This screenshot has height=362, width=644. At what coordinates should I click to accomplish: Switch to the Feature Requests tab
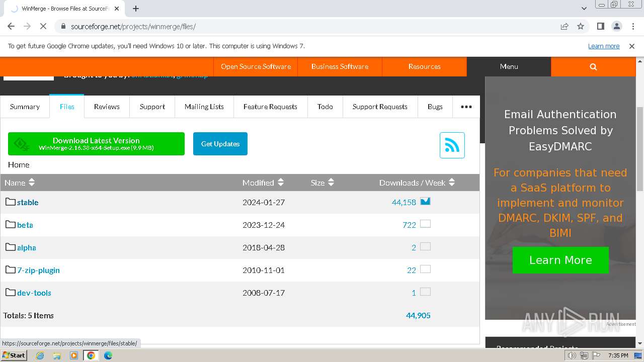coord(270,107)
